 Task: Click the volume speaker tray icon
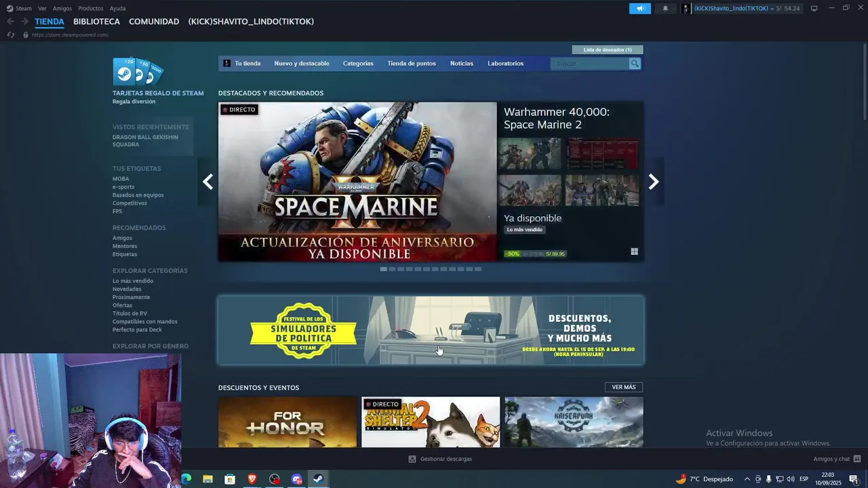[x=790, y=479]
